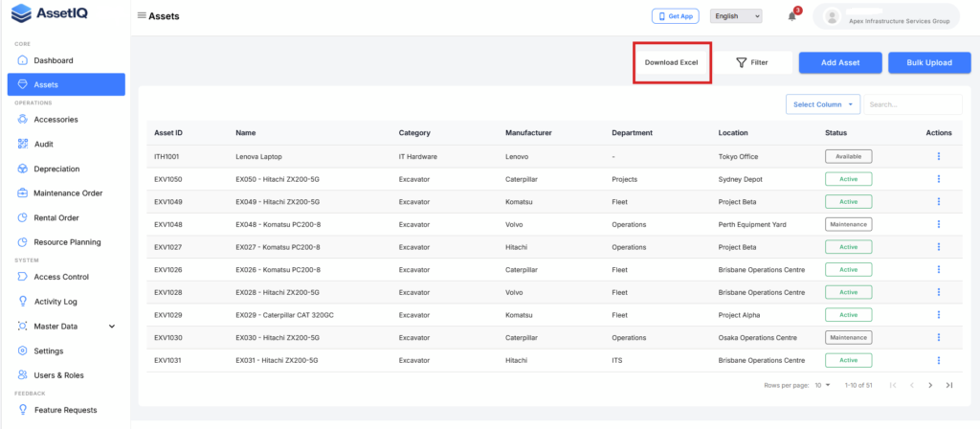Click the Apex Infrastructure Services Group label

point(899,21)
